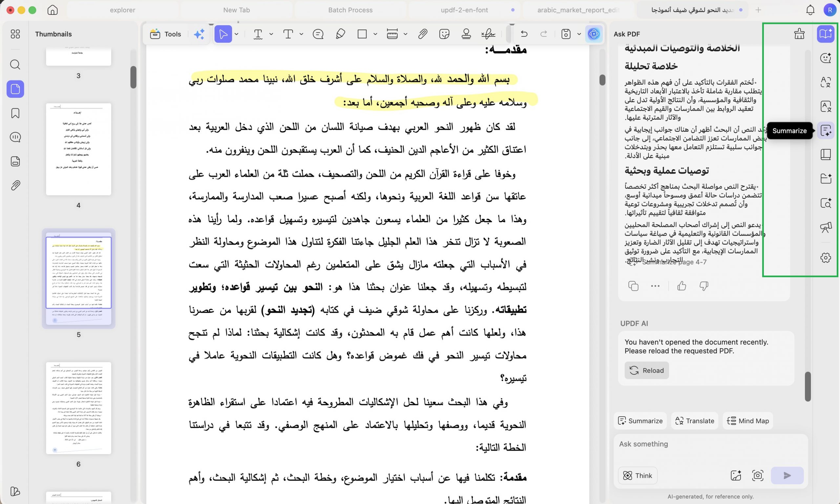This screenshot has width=840, height=504.
Task: Click the Reload button
Action: [x=646, y=370]
